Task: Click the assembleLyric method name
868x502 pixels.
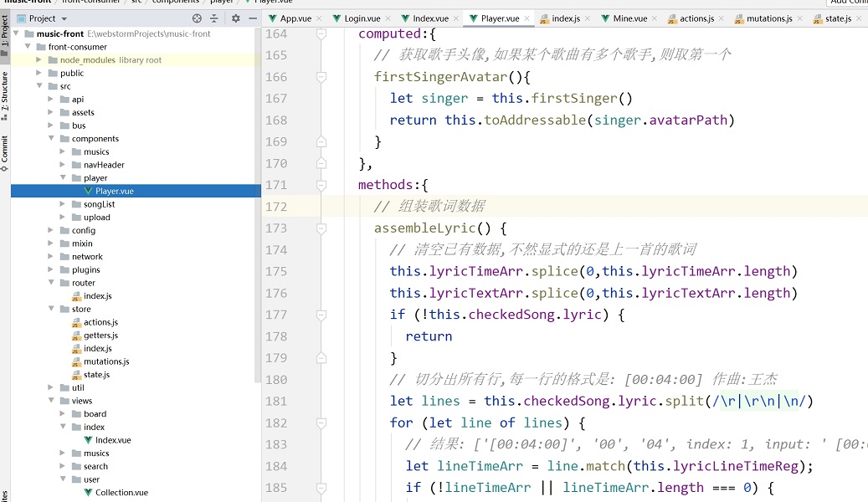Action: coord(424,228)
